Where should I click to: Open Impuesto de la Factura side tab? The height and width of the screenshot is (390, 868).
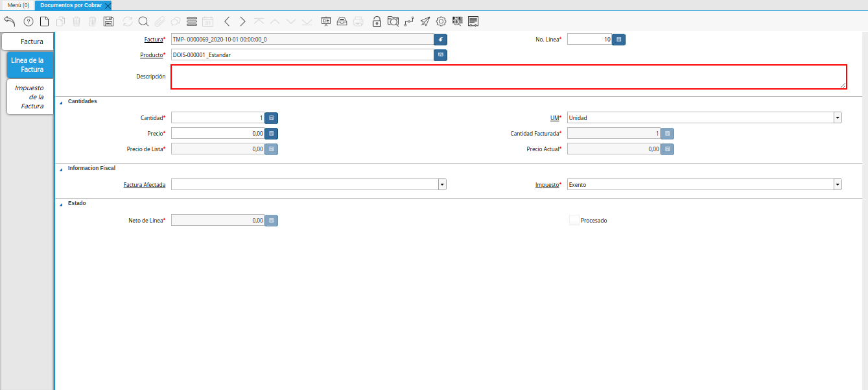coord(29,97)
